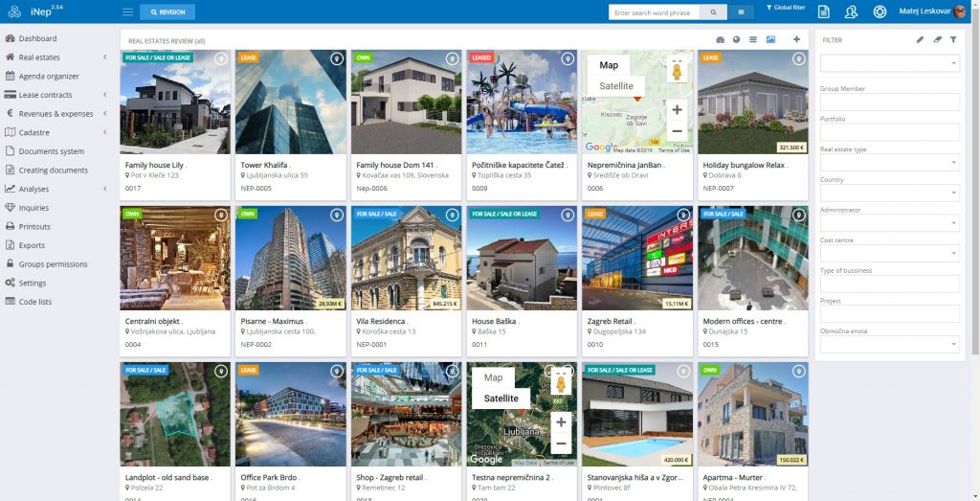This screenshot has height=501, width=980.
Task: Zoom in on Nepremičnina JanBan map
Action: 677,110
